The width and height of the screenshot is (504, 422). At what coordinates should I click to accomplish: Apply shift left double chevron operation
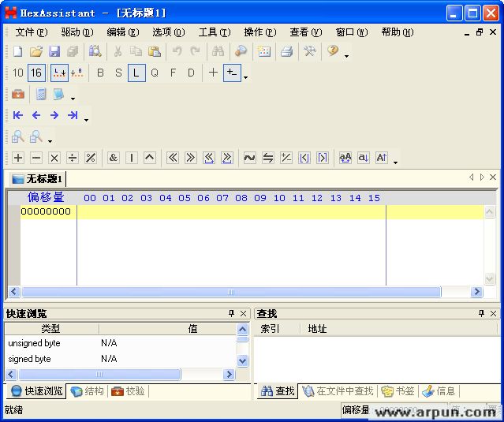[x=173, y=158]
